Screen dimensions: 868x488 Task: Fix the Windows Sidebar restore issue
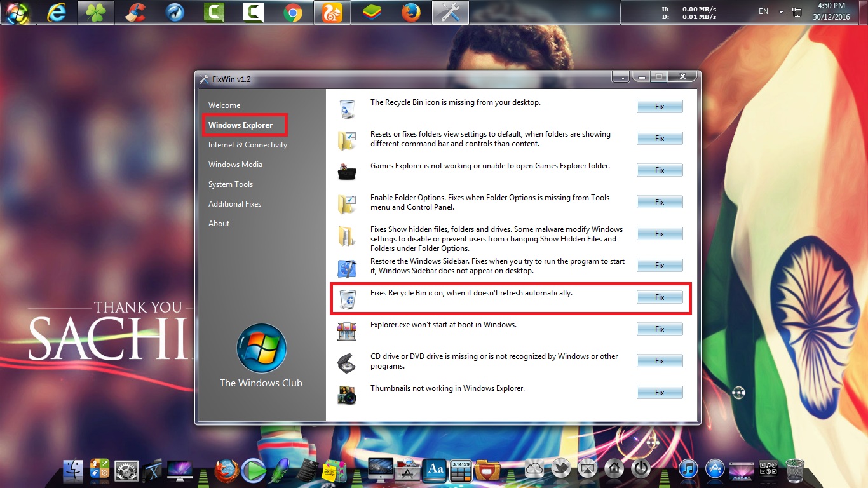pyautogui.click(x=660, y=266)
